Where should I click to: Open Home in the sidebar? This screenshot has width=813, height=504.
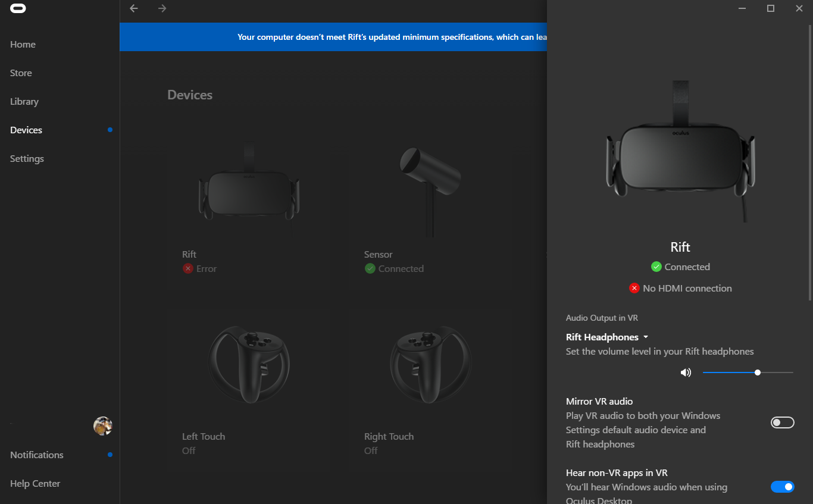coord(23,44)
